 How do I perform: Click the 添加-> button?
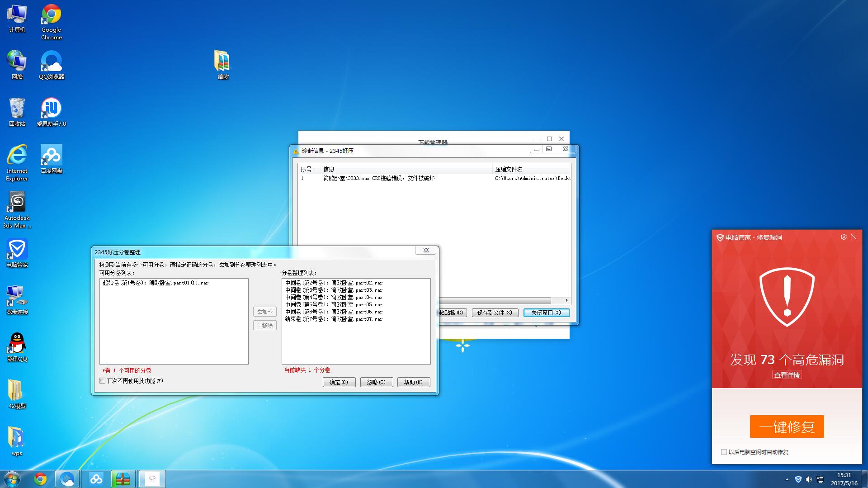pos(265,312)
